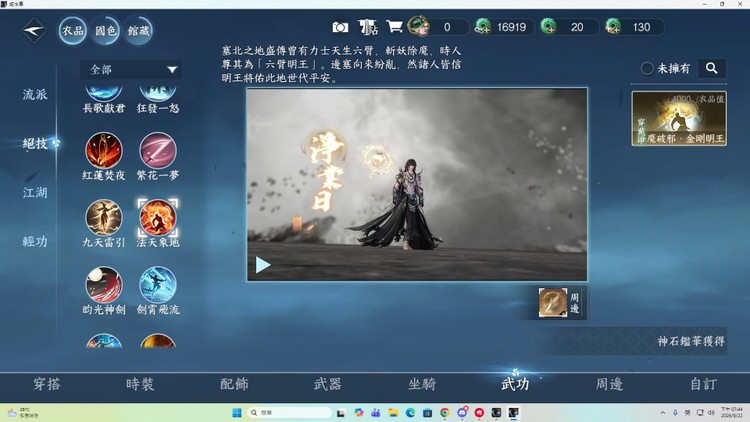Select the 長歌獻君 skill icon

click(104, 92)
